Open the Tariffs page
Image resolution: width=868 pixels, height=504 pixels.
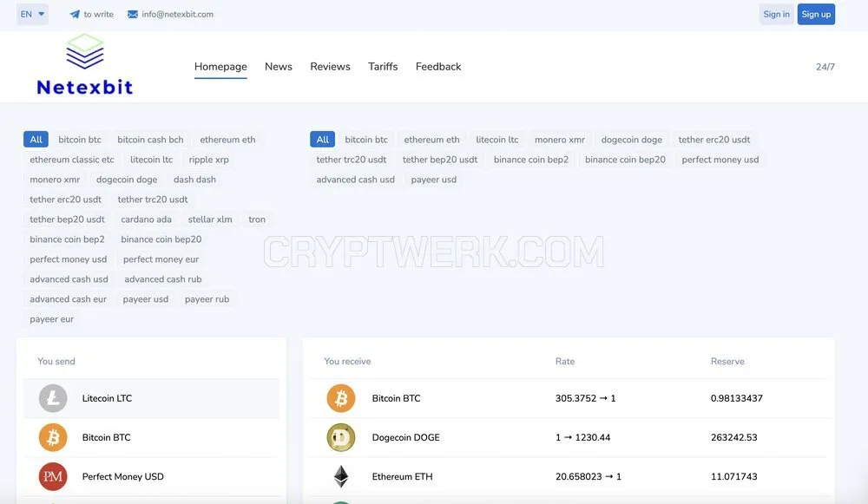pos(383,67)
